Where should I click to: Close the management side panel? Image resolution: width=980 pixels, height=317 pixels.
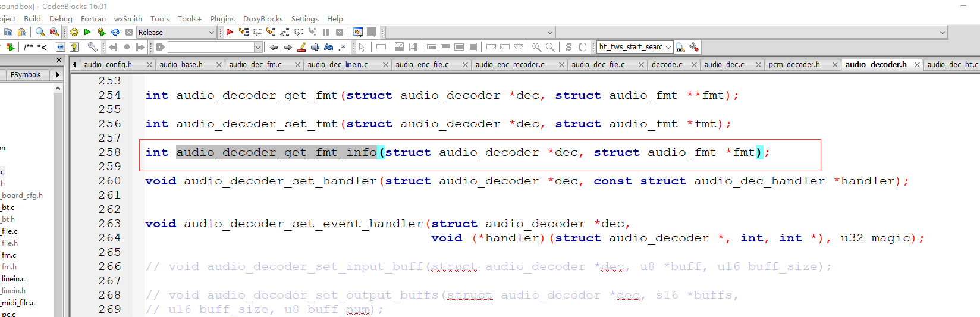coord(58,60)
